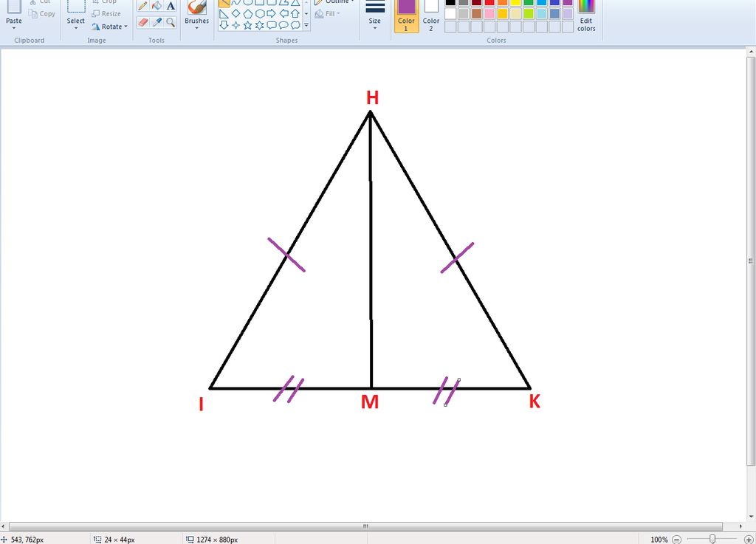756x544 pixels.
Task: Expand the Rotate dropdown arrow
Action: (126, 27)
